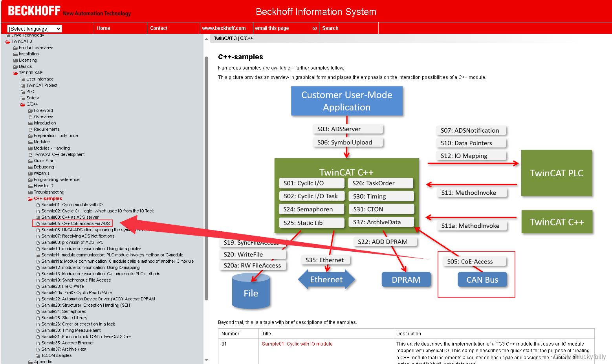Click the folder icon beside Debugging

(31, 167)
